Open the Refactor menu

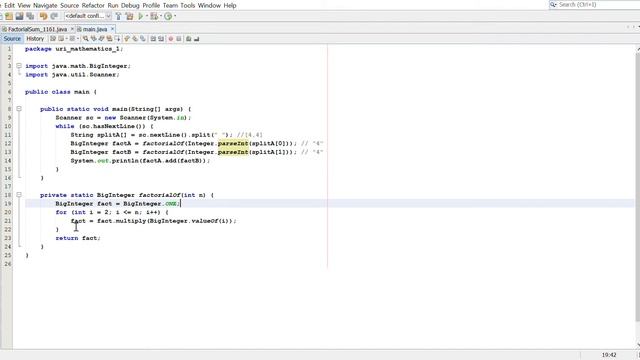(x=93, y=5)
